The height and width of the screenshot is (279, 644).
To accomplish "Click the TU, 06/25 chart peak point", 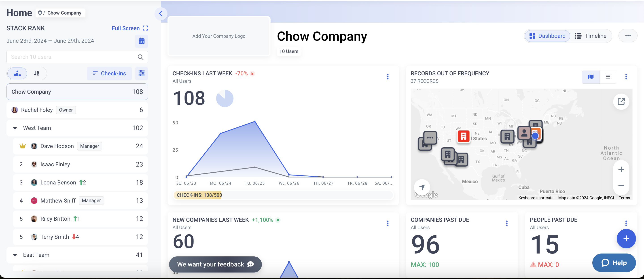I will point(254,121).
